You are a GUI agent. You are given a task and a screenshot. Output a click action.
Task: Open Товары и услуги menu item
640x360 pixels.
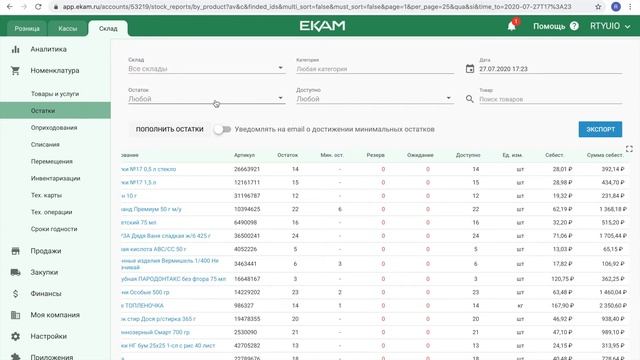[55, 94]
